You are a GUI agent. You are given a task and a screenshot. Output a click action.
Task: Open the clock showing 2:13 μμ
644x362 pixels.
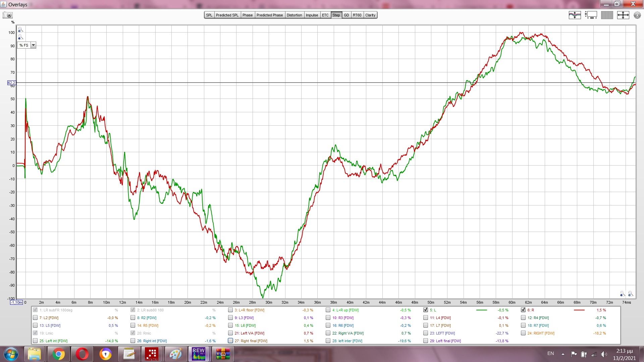(x=624, y=351)
